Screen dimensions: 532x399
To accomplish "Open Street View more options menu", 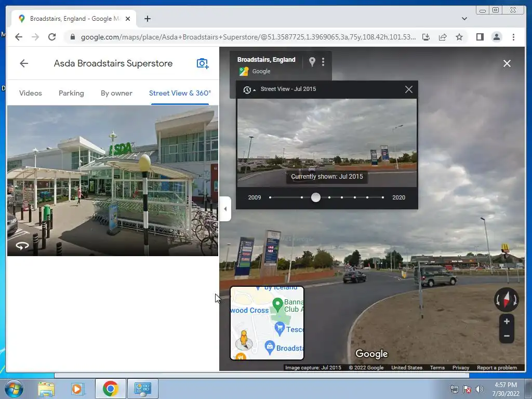I will pyautogui.click(x=323, y=62).
